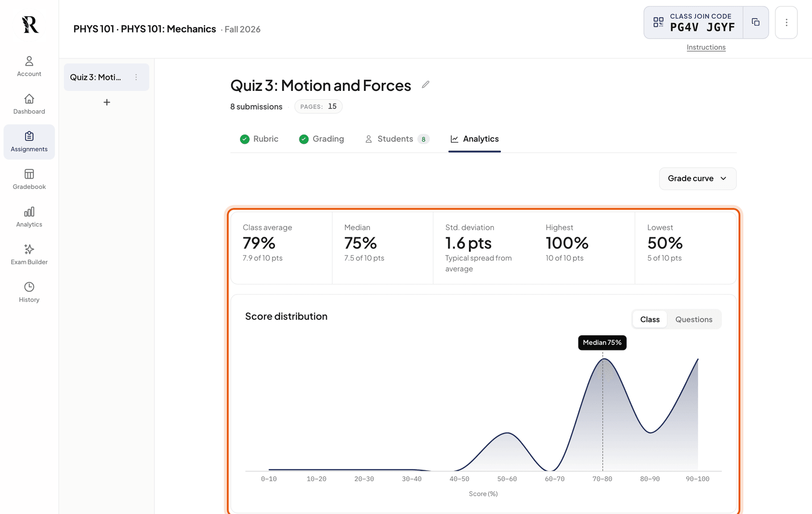The width and height of the screenshot is (812, 514).
Task: Show QR code for class join
Action: point(658,22)
